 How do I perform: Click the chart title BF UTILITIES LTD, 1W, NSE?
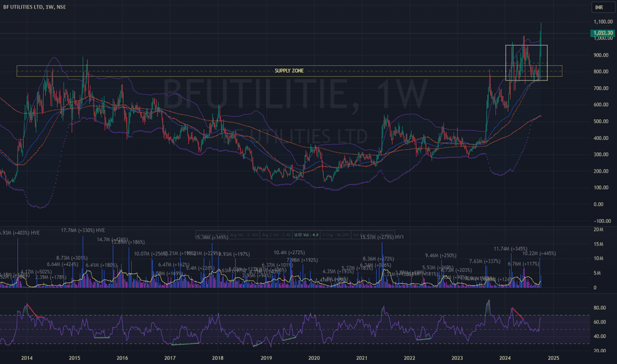[x=34, y=7]
